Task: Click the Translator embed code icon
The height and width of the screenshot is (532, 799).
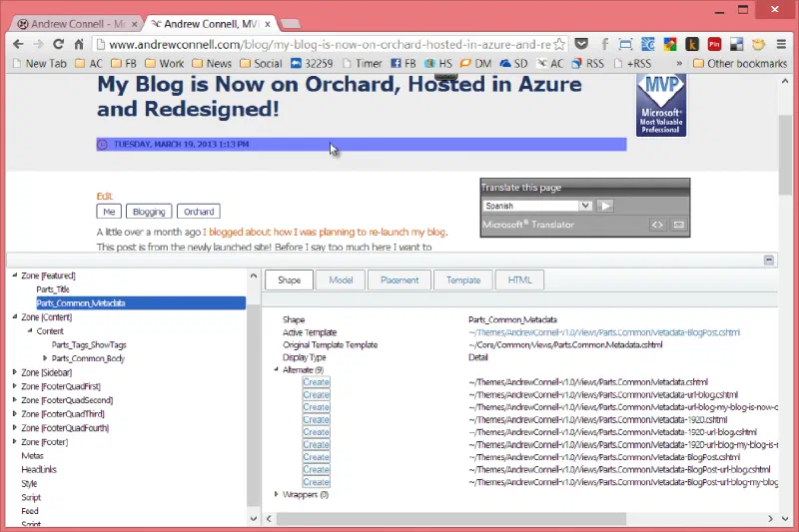Action: [657, 225]
